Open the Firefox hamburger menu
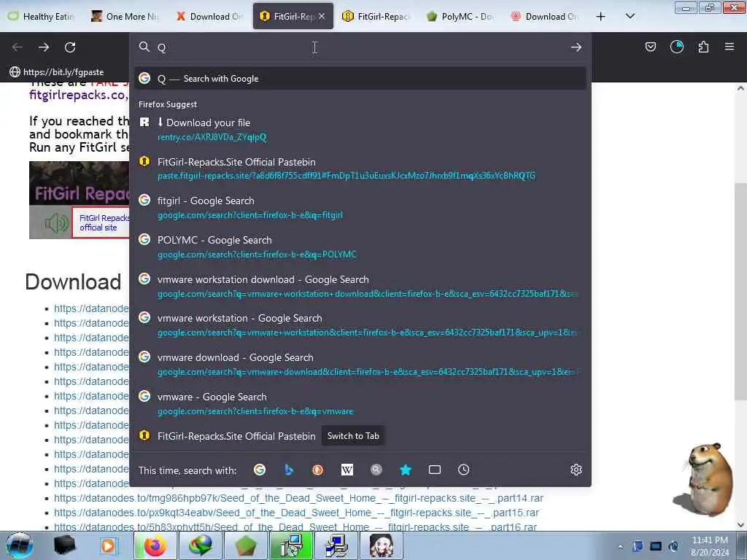 point(729,47)
